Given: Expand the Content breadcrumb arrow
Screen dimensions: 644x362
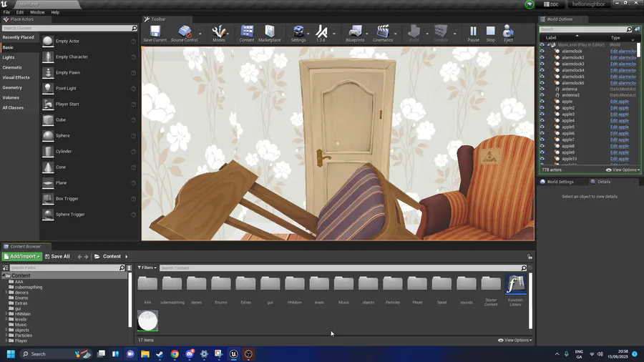Looking at the screenshot, I should tap(126, 257).
